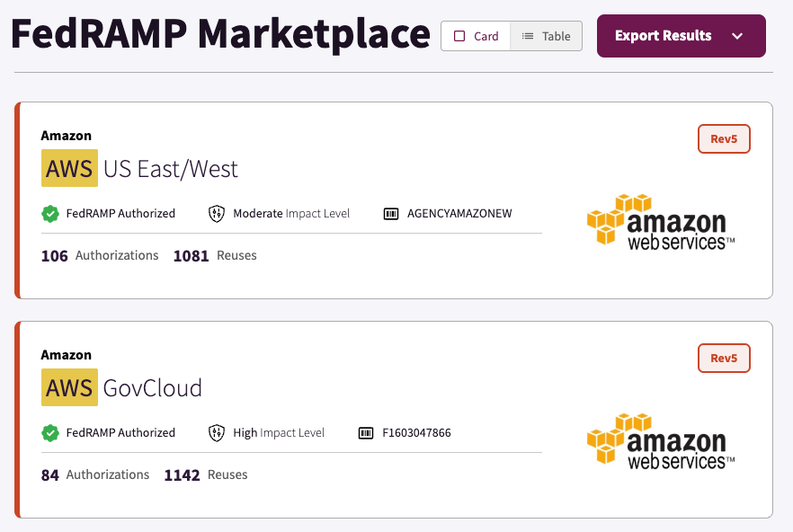
Task: Click Rev5 badge on GovCloud card
Action: tap(724, 359)
